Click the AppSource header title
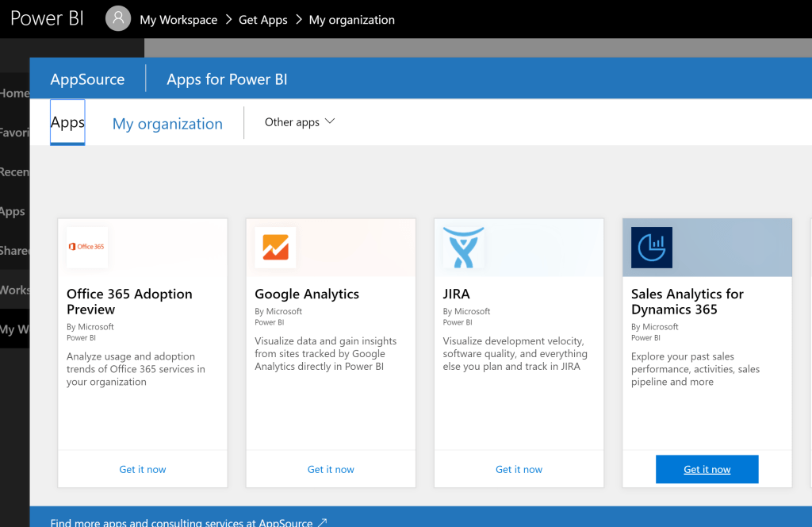The width and height of the screenshot is (812, 527). (87, 79)
